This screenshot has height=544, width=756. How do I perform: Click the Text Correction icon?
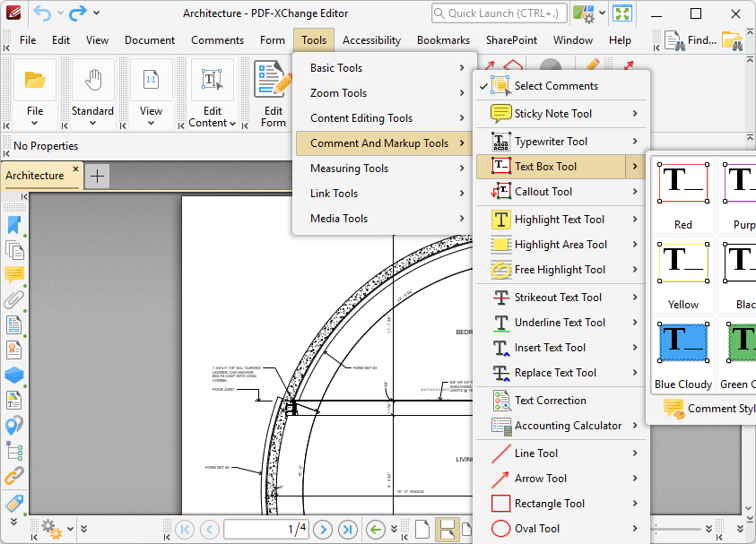click(501, 401)
